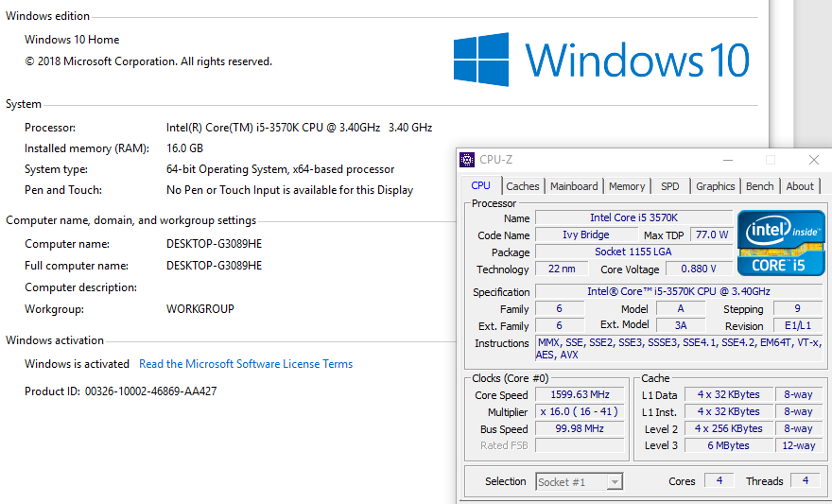
Task: Close the CPU-Z window
Action: click(813, 160)
